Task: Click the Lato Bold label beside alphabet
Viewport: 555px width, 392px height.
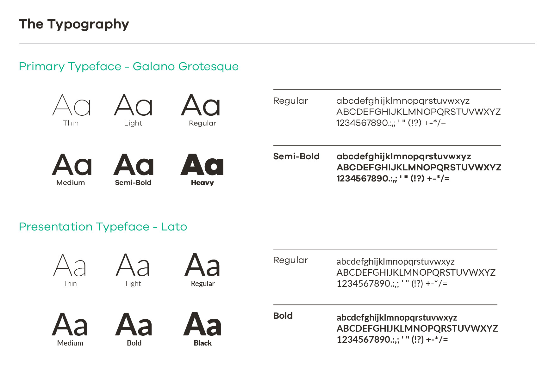Action: [283, 315]
